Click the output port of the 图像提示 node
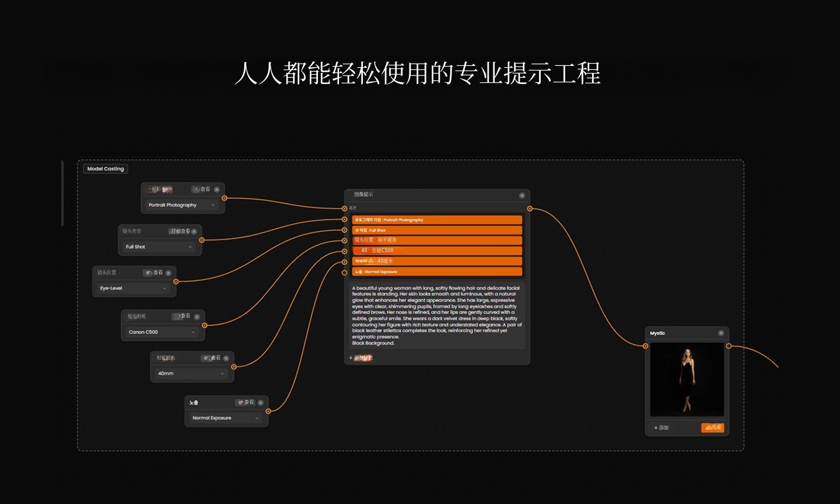The width and height of the screenshot is (840, 504). pyautogui.click(x=530, y=208)
